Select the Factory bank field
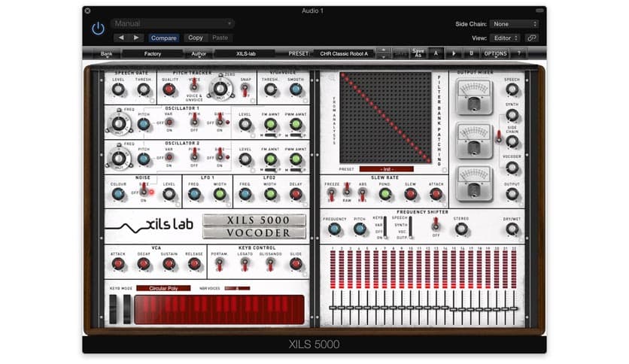Image resolution: width=629 pixels, height=364 pixels. [x=153, y=53]
